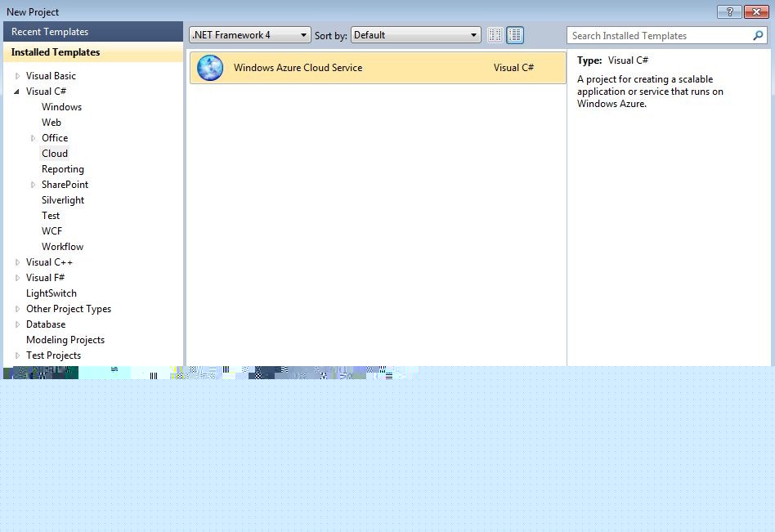This screenshot has width=775, height=532.
Task: Switch to medium icons list view
Action: tap(515, 35)
